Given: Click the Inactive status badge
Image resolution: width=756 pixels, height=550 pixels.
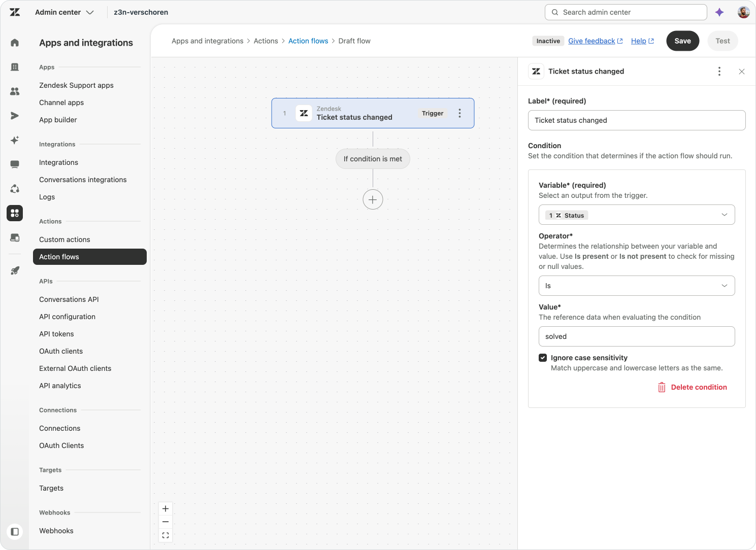Looking at the screenshot, I should click(x=548, y=41).
